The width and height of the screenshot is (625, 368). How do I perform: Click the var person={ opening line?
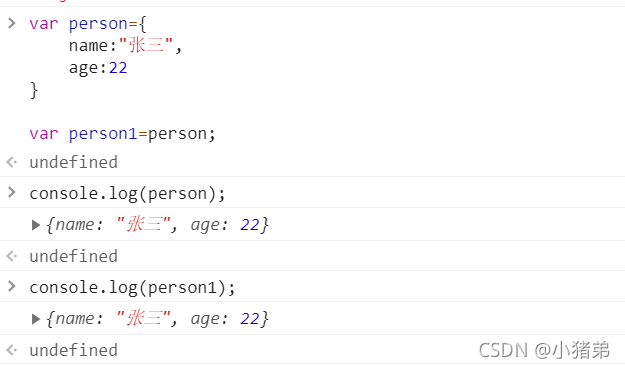pos(88,24)
